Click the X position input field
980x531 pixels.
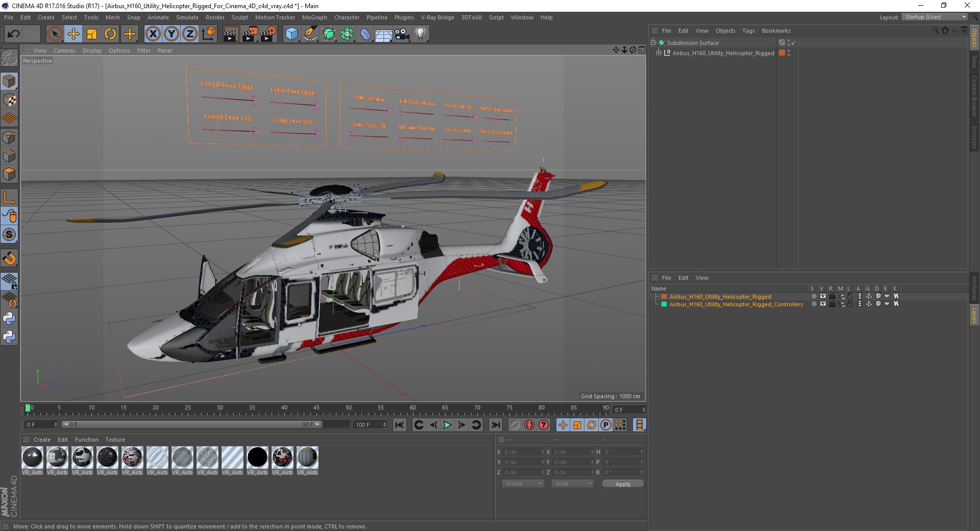(523, 452)
